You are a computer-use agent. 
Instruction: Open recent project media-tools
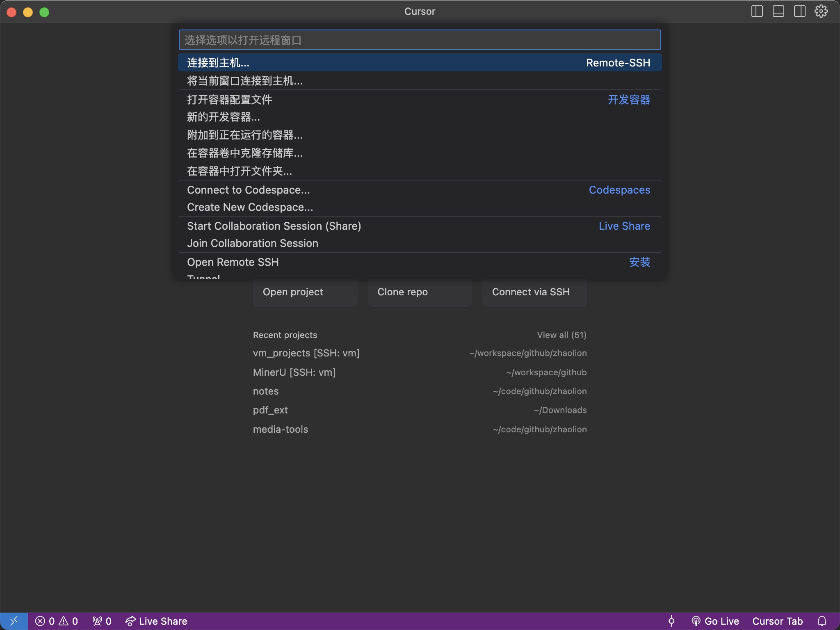point(420,429)
